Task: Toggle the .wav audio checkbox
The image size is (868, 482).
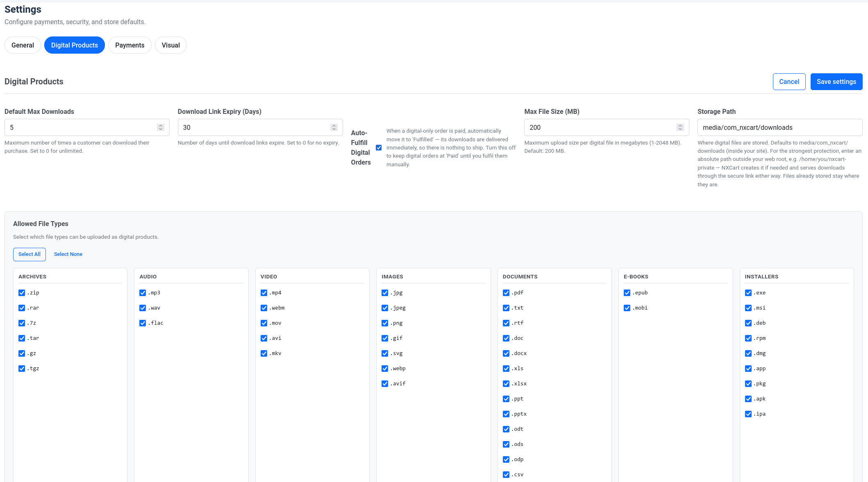Action: [143, 308]
